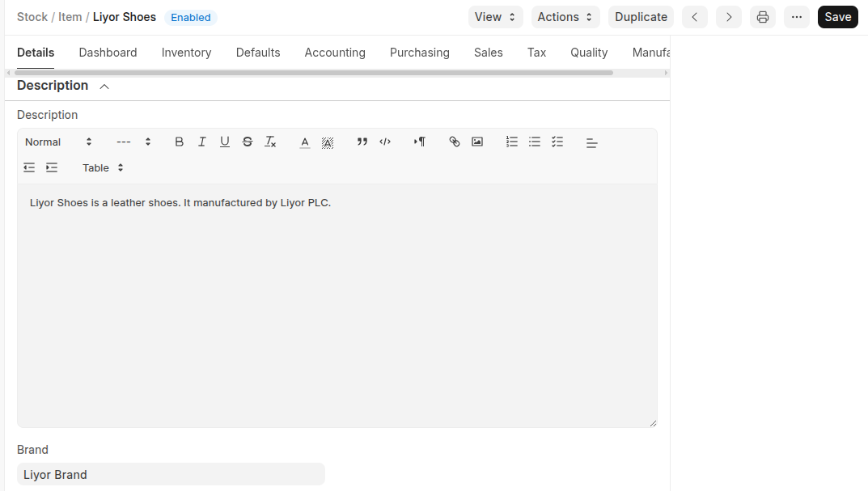Start an ordered numbered list
Viewport: 868px width, 491px height.
click(x=512, y=142)
